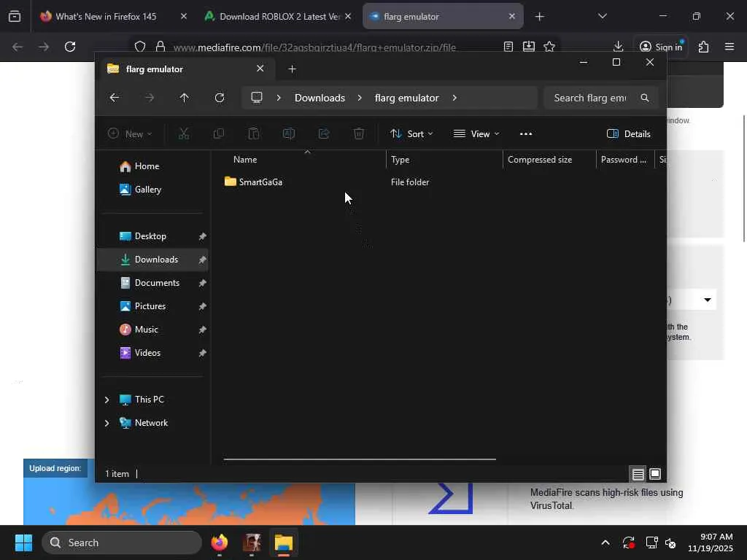This screenshot has width=747, height=560.
Task: Switch to What's New in Firefox tab
Action: click(x=106, y=17)
